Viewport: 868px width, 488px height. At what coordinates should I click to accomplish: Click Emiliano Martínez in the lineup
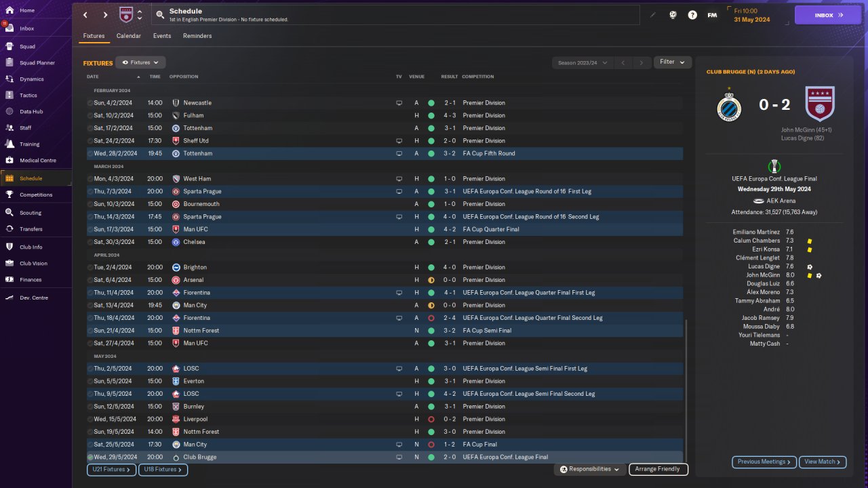[756, 232]
